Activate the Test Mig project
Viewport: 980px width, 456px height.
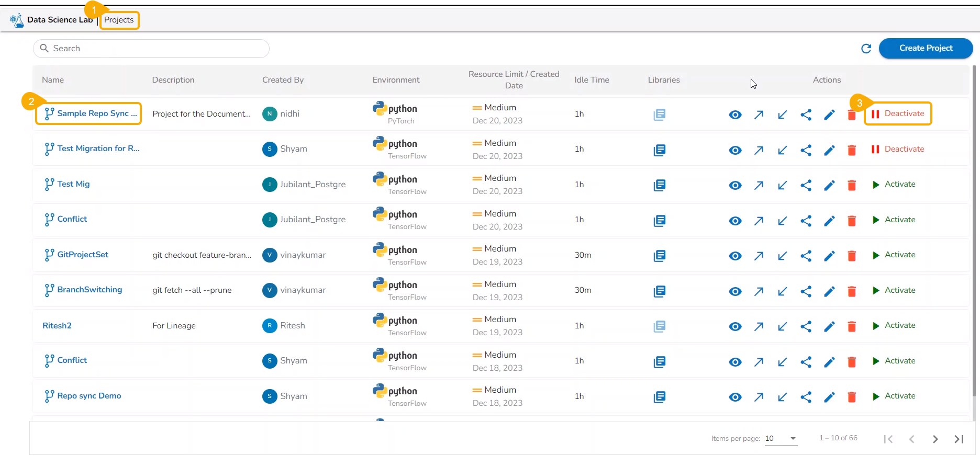(x=894, y=184)
